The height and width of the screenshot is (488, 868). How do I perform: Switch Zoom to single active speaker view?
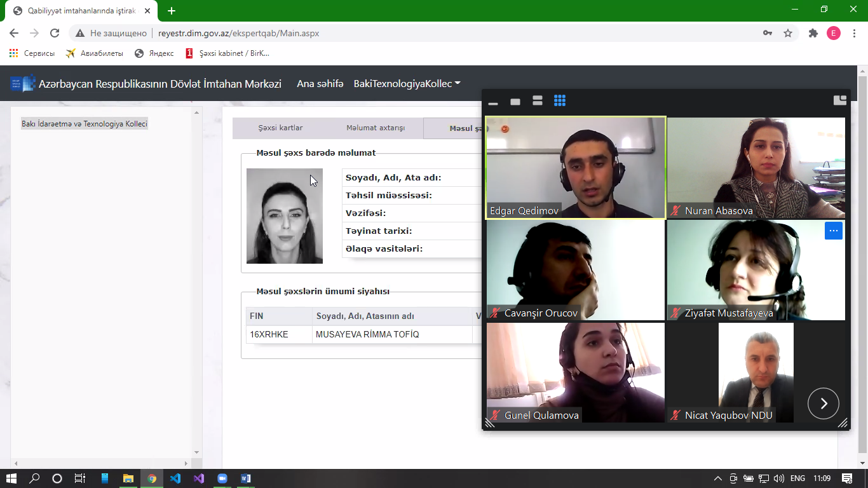click(x=515, y=102)
